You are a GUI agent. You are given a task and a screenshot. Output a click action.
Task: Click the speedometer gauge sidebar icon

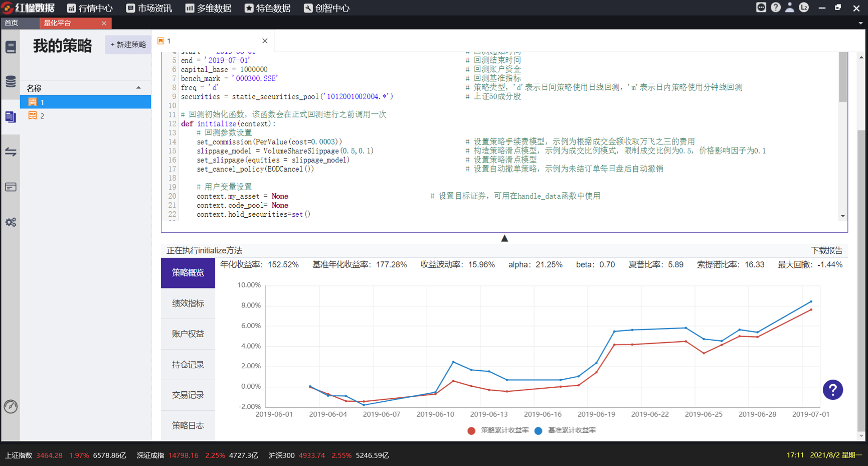click(11, 406)
